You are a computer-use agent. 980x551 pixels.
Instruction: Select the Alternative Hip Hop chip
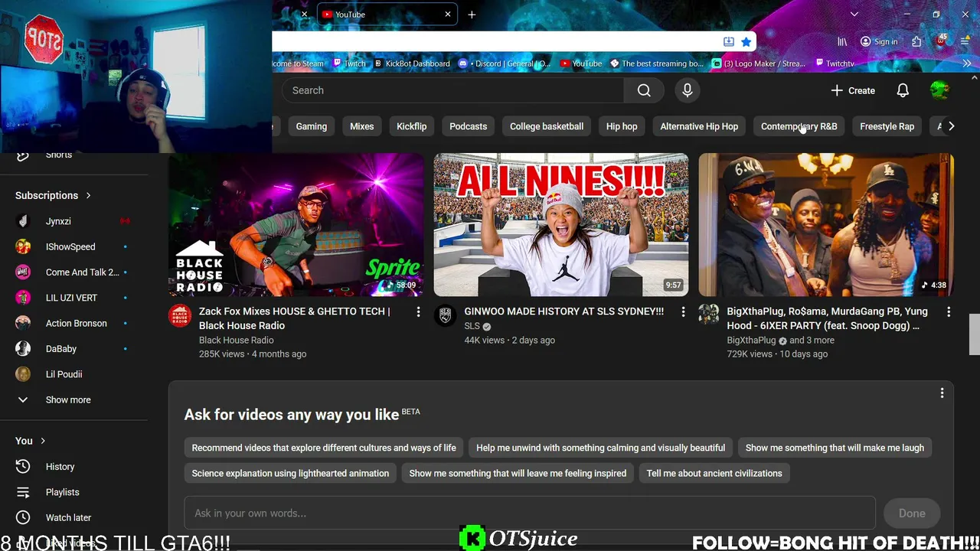(x=699, y=126)
